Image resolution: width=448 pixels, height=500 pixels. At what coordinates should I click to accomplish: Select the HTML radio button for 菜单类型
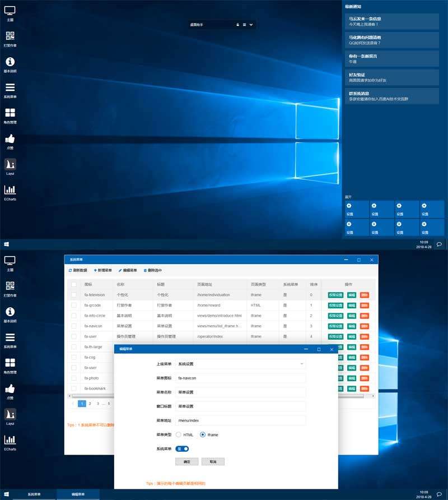178,434
